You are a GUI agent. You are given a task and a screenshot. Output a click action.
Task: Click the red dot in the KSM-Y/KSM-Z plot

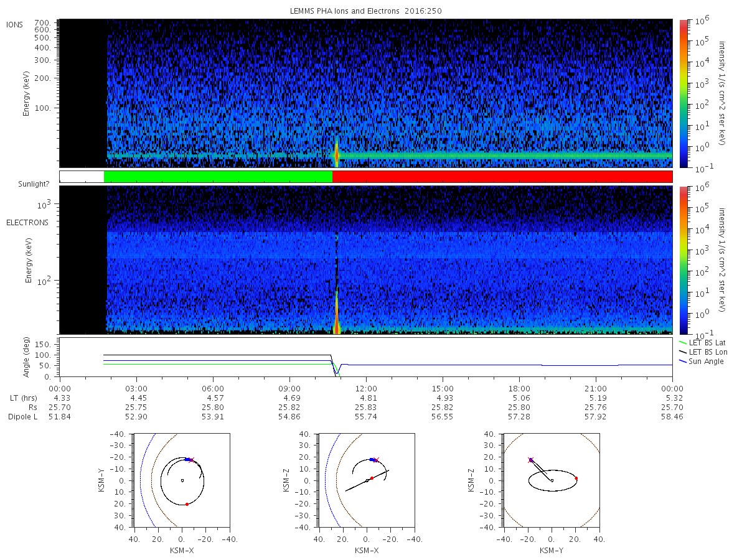pos(576,478)
